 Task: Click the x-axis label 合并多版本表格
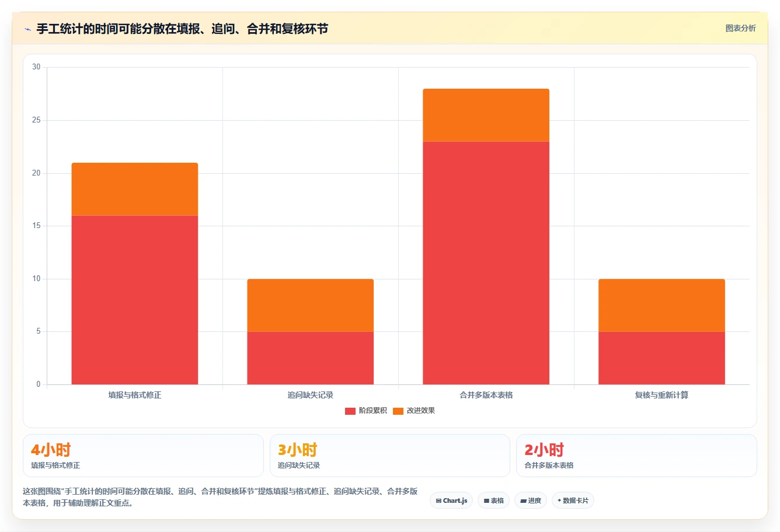pos(486,395)
